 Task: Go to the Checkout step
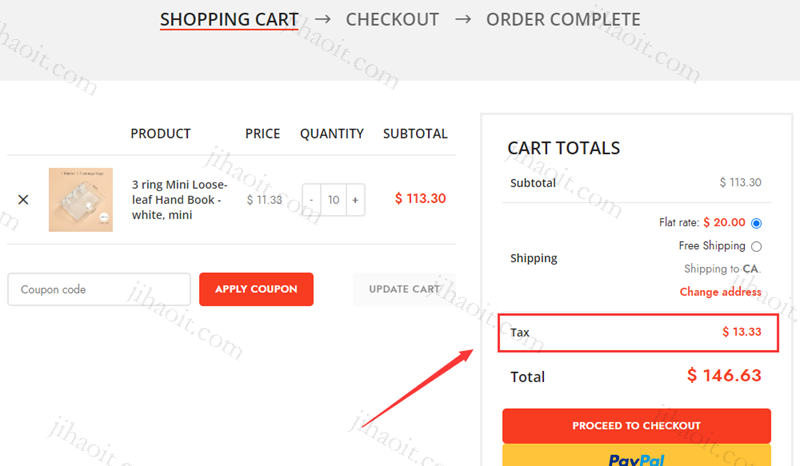(x=392, y=19)
